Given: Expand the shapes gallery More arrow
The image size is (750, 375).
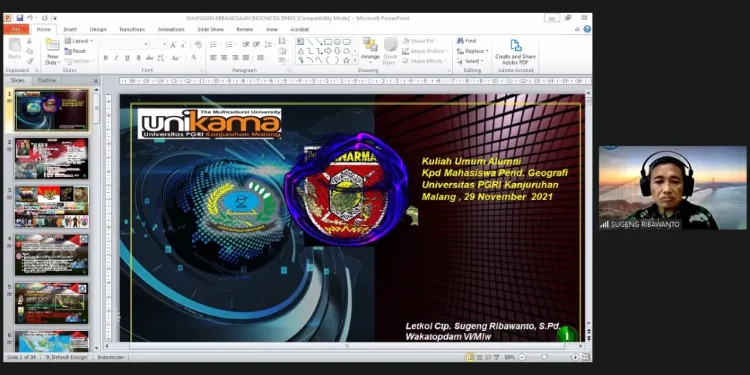Looking at the screenshot, I should point(355,60).
